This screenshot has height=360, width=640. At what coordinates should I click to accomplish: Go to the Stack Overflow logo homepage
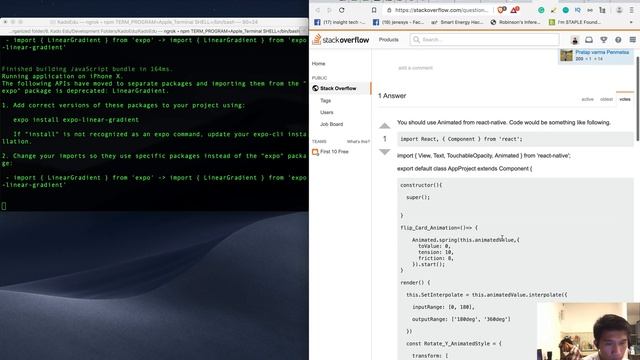[x=341, y=40]
